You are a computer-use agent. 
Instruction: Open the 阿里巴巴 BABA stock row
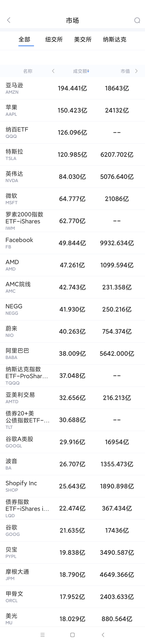coord(72,353)
